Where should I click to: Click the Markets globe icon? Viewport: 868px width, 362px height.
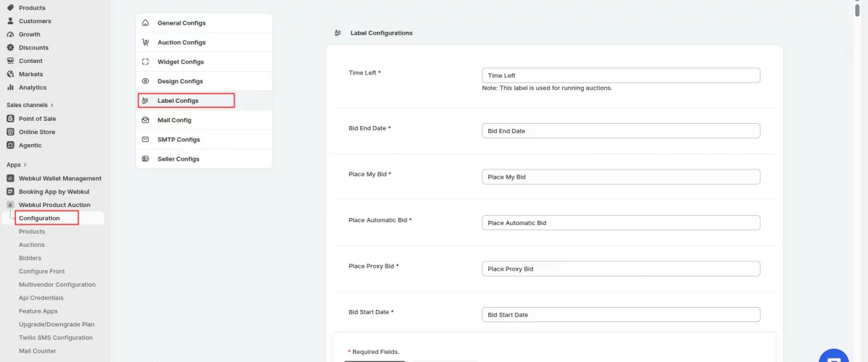[x=10, y=74]
